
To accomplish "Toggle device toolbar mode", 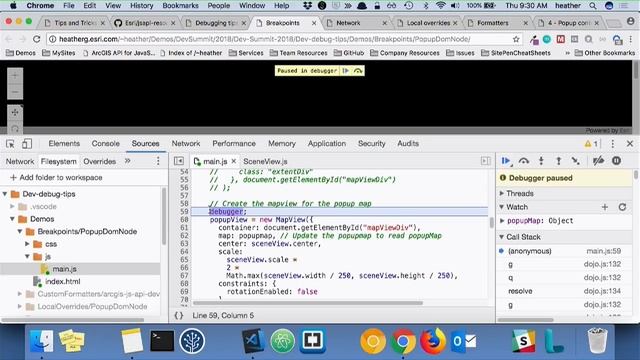I will (27, 144).
